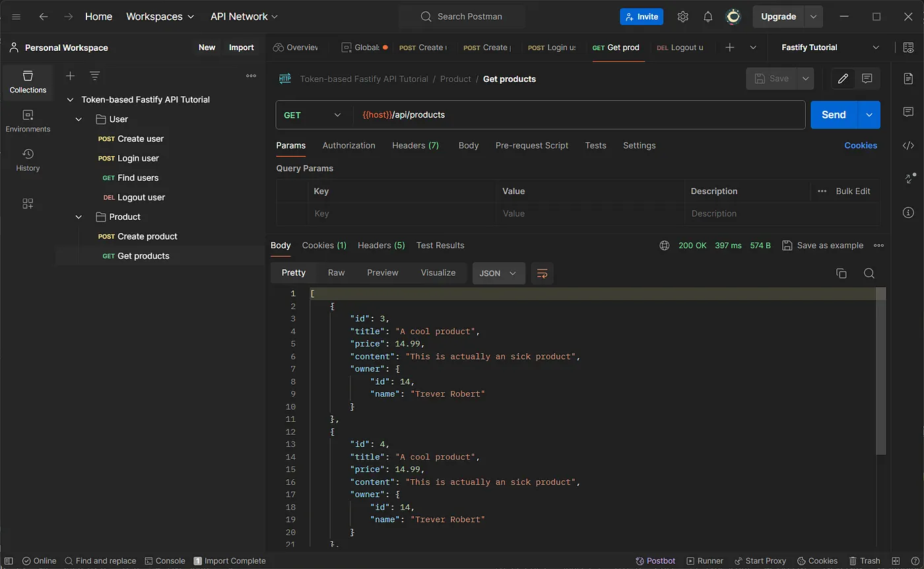Open collections panel three-dot options
The width and height of the screenshot is (924, 569).
click(x=251, y=76)
